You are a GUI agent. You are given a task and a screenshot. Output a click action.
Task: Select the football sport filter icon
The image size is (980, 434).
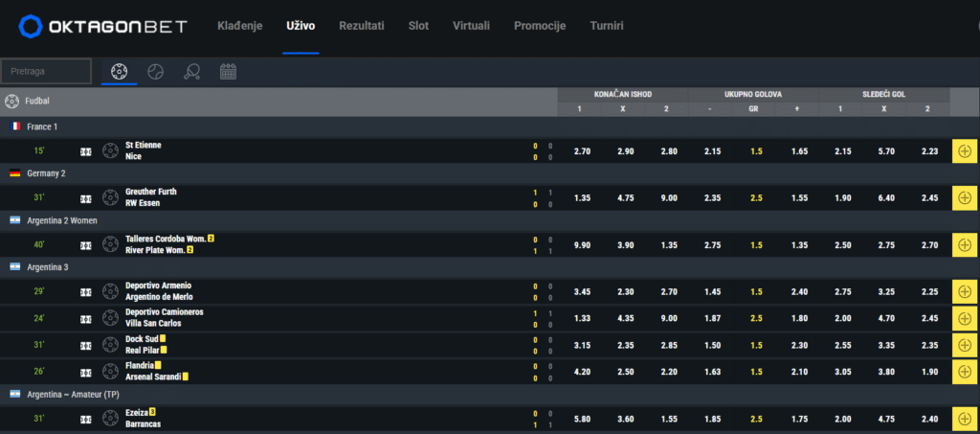coord(119,72)
